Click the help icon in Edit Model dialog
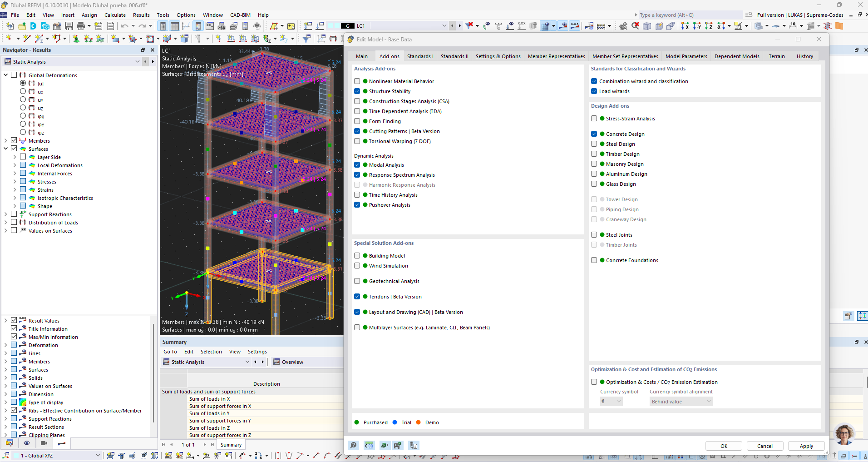The image size is (868, 462). click(353, 446)
